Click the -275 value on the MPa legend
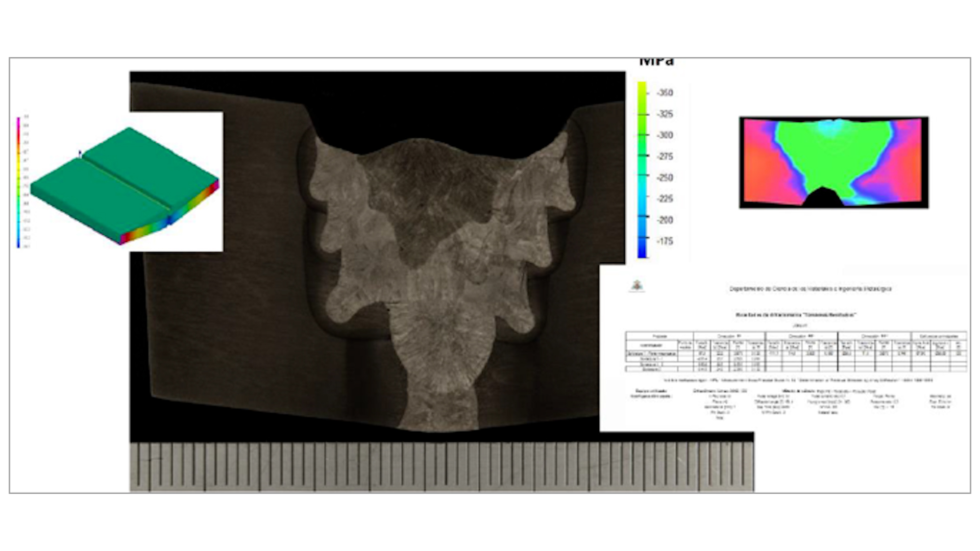The width and height of the screenshot is (980, 551). point(665,156)
